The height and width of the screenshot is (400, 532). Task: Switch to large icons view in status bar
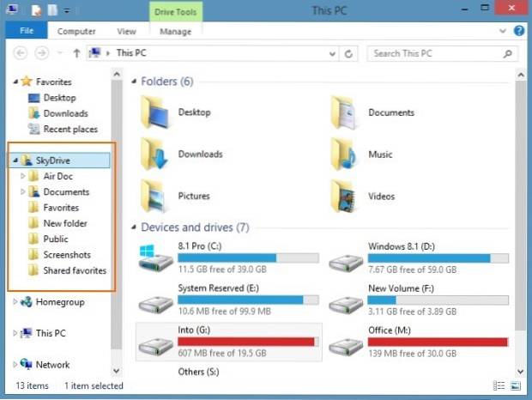(517, 386)
